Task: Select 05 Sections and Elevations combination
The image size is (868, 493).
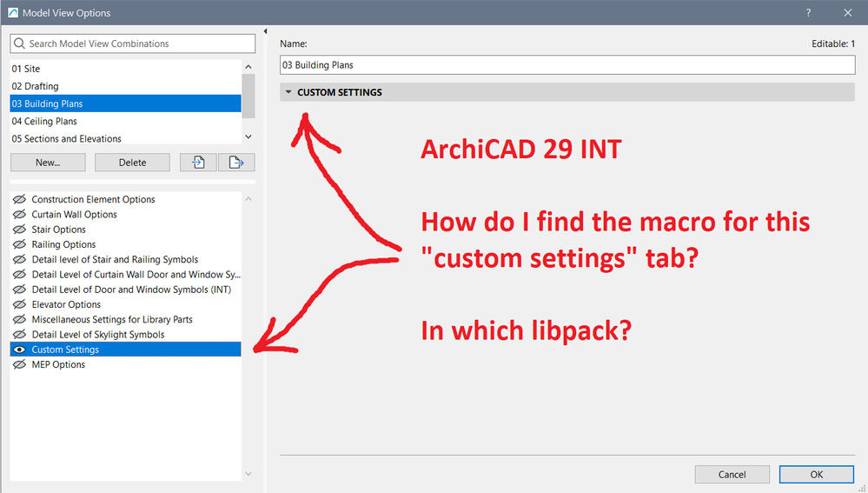Action: click(126, 138)
